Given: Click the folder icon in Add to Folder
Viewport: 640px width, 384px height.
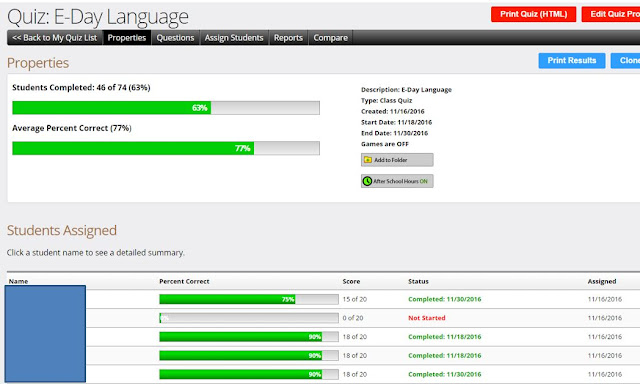Looking at the screenshot, I should [x=368, y=160].
